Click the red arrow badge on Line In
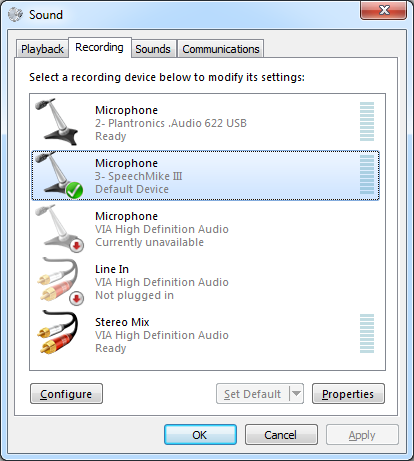The width and height of the screenshot is (414, 461). tap(76, 298)
